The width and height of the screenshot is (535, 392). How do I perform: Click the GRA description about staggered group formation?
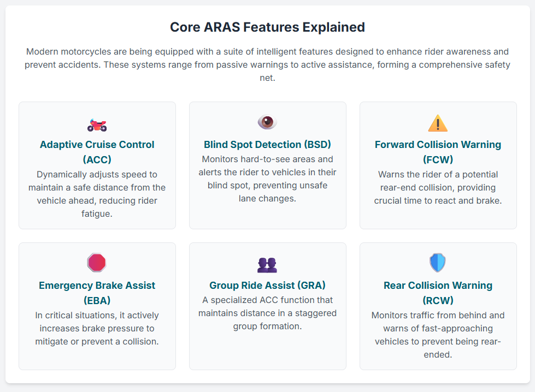pos(267,313)
